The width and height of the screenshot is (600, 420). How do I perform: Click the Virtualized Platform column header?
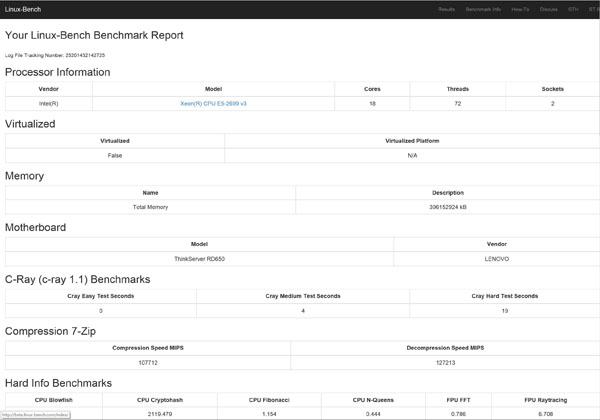[x=412, y=141]
